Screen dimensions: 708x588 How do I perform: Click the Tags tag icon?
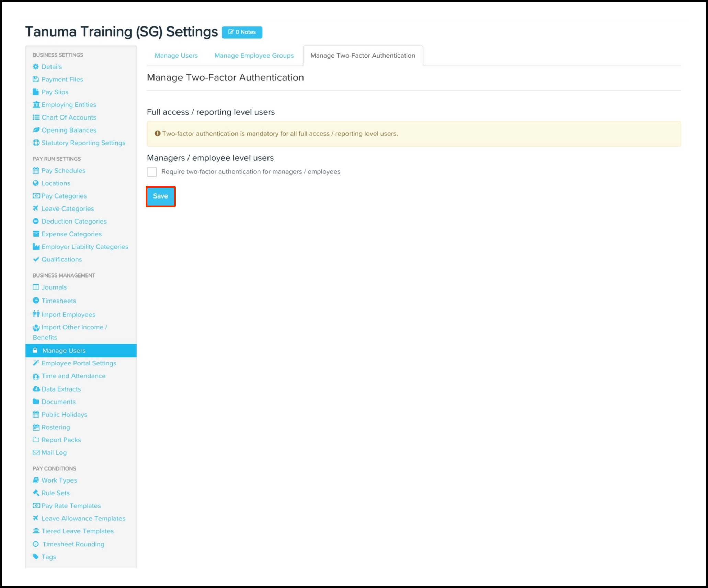36,557
